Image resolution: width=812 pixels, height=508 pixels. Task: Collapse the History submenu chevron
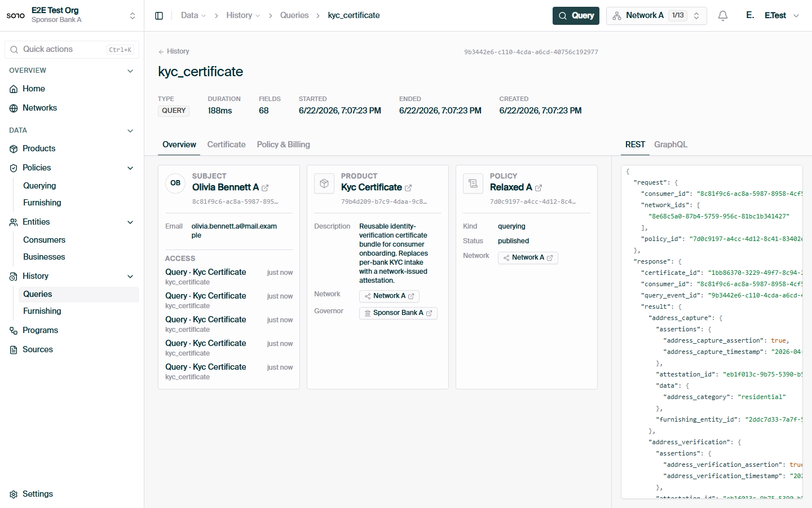(x=130, y=277)
